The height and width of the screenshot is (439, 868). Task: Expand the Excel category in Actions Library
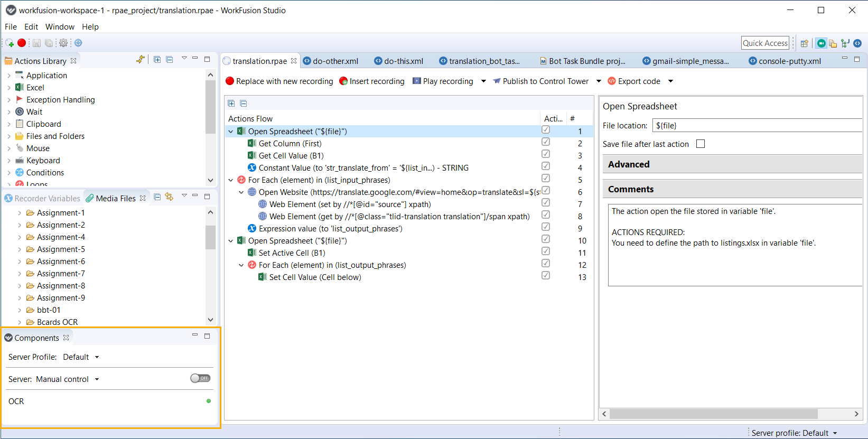click(9, 88)
